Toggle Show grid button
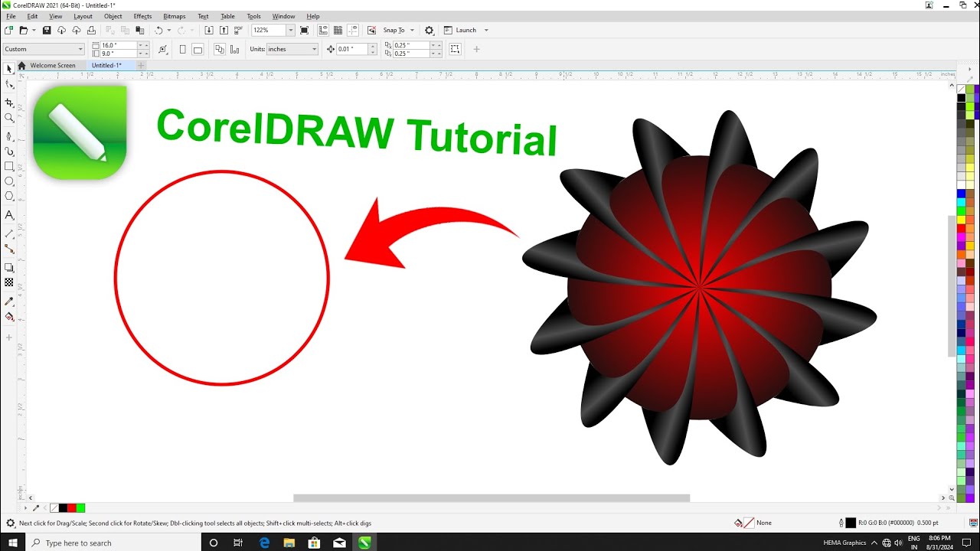Screen dimensions: 980x551 (338, 31)
